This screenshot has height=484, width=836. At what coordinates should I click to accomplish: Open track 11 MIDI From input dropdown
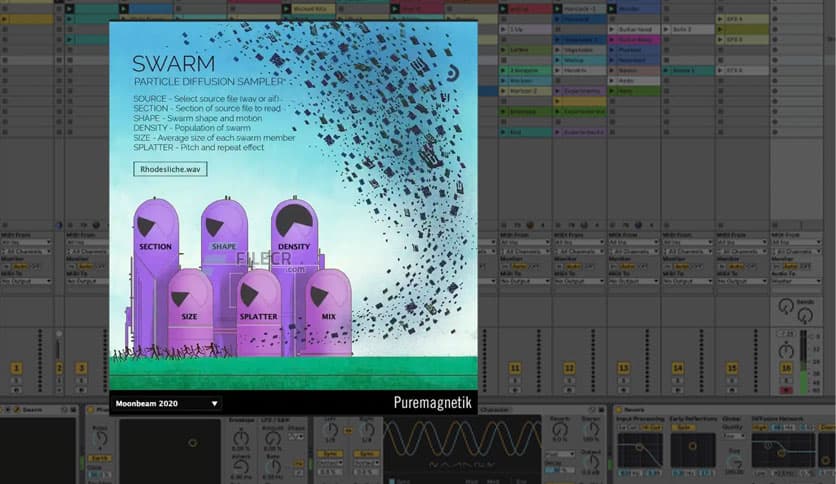coord(525,243)
